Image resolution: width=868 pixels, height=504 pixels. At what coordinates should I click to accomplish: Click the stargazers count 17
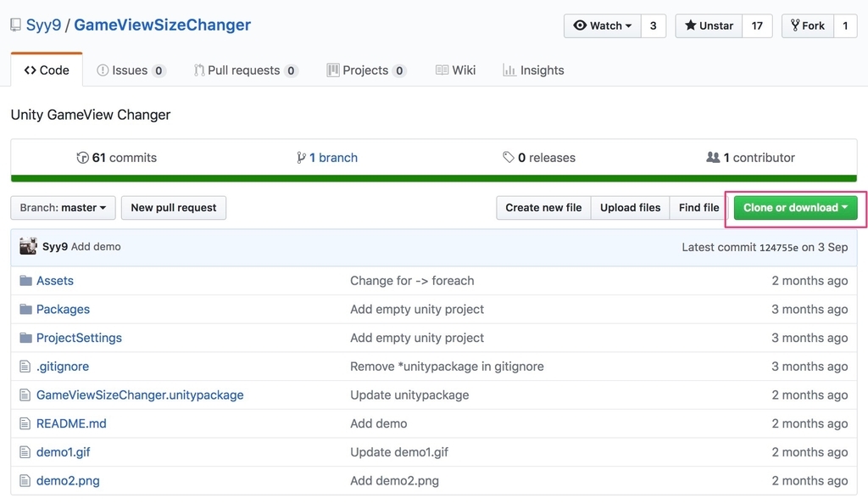click(757, 26)
